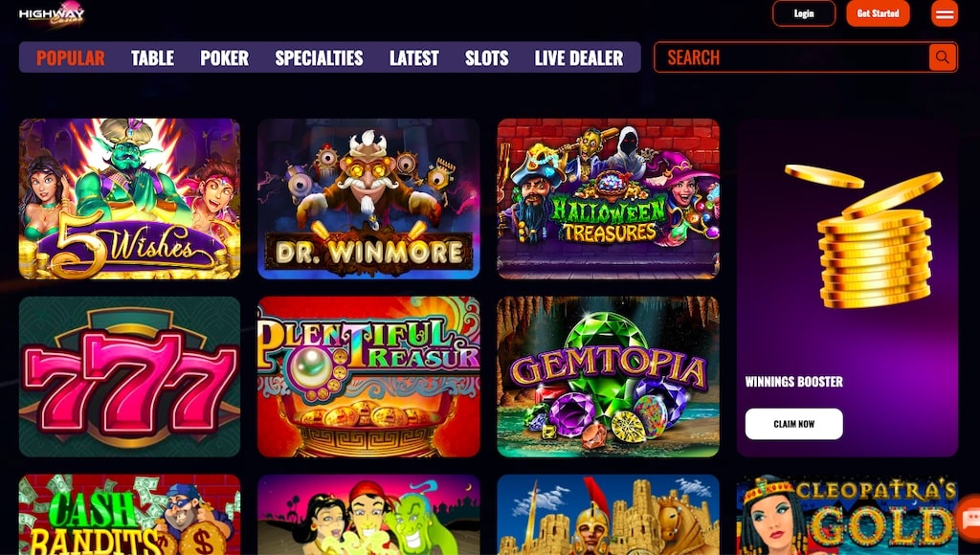The image size is (980, 555).
Task: Open the live chat bubble icon
Action: 970,520
